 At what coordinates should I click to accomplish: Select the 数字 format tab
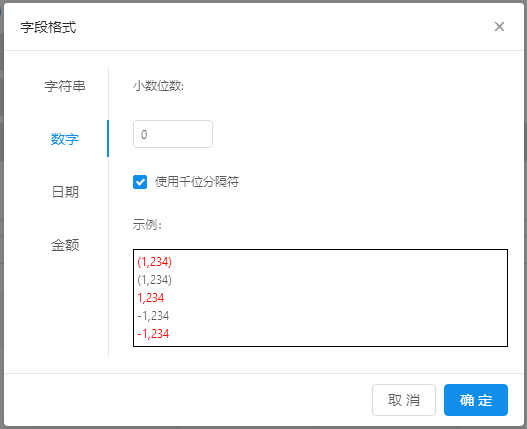65,139
